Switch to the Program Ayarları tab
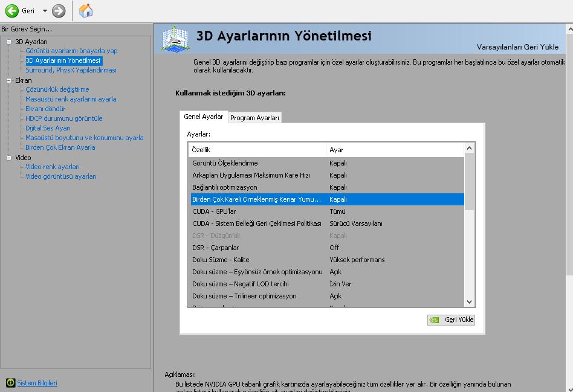 [x=254, y=118]
